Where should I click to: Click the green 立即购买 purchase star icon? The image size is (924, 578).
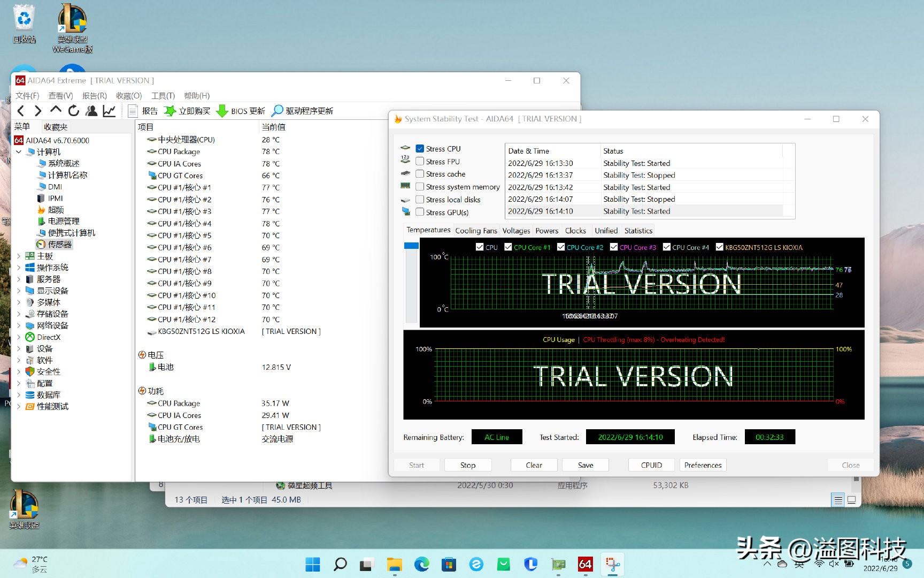170,111
